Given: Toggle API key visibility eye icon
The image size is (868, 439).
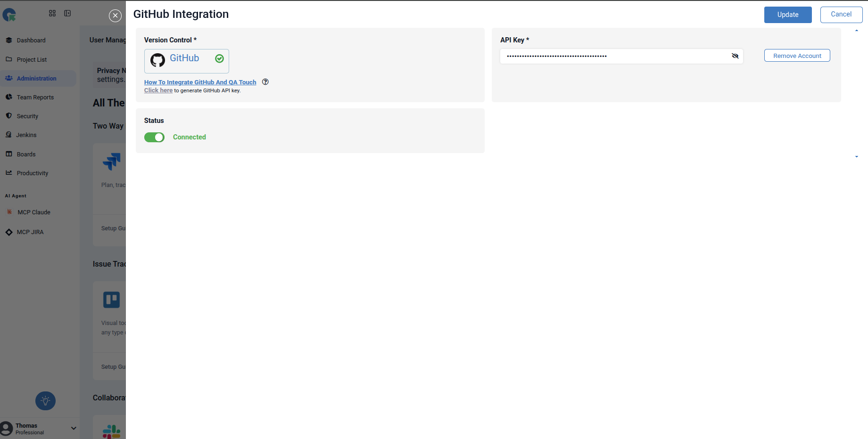Looking at the screenshot, I should 735,56.
